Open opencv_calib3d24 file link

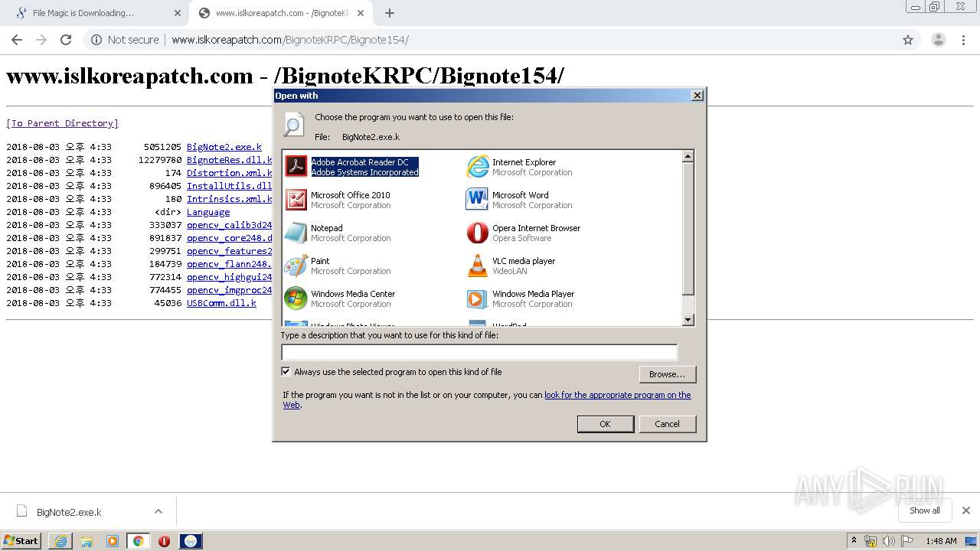pos(230,225)
